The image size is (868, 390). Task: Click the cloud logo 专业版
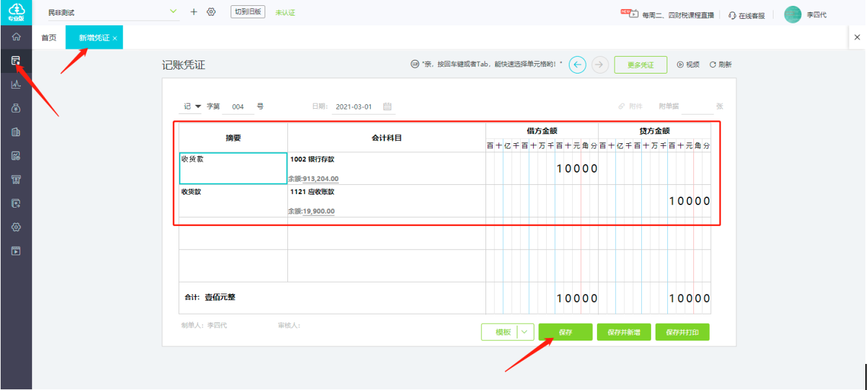click(x=16, y=12)
